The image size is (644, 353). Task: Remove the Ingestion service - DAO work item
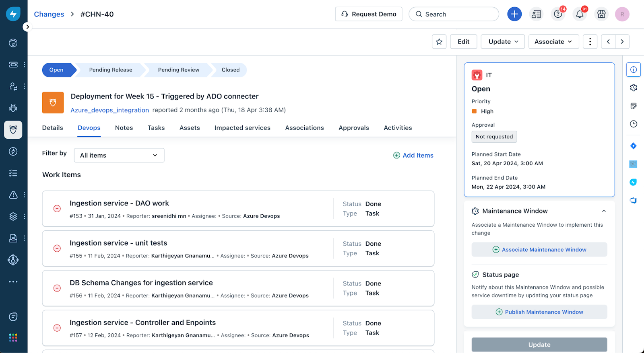coord(57,209)
